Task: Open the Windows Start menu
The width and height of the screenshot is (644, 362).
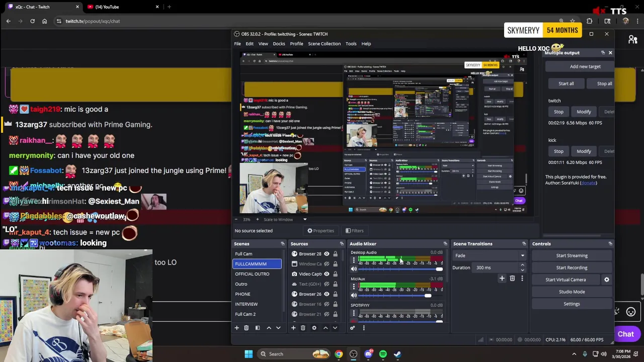Action: click(249, 354)
